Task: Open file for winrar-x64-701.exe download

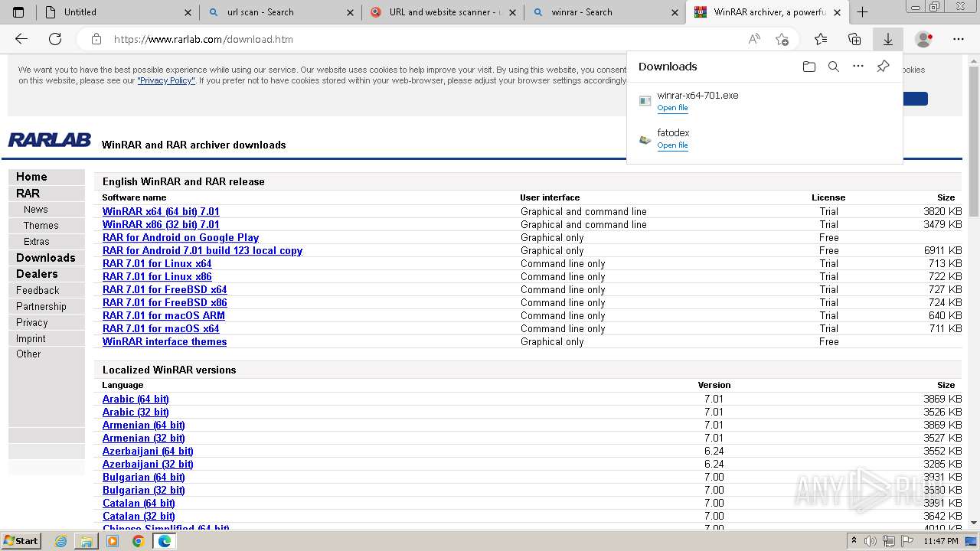Action: (x=672, y=108)
